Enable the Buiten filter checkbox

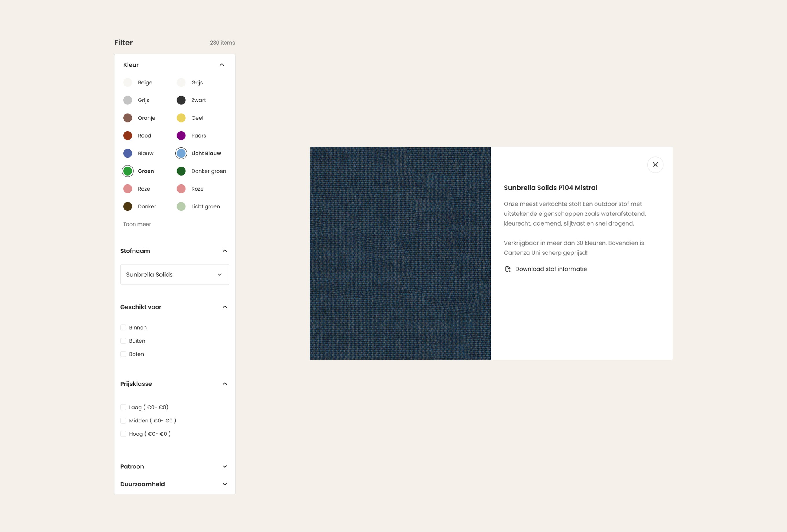coord(123,341)
